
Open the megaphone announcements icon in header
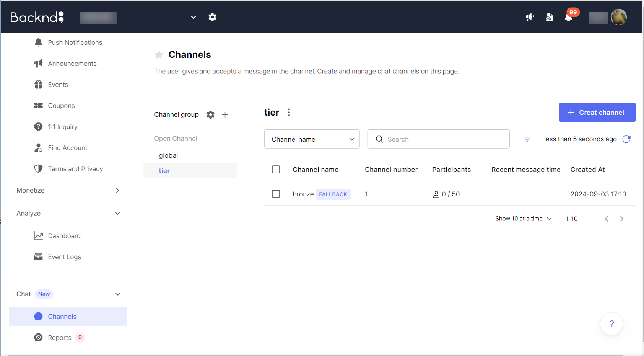pos(530,17)
